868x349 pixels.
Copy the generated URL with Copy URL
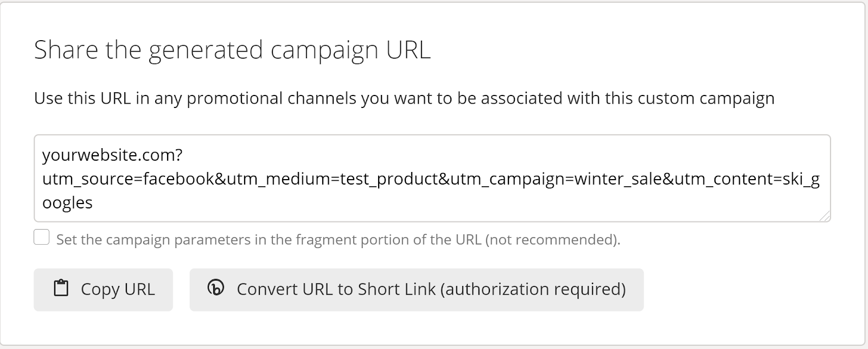point(103,290)
